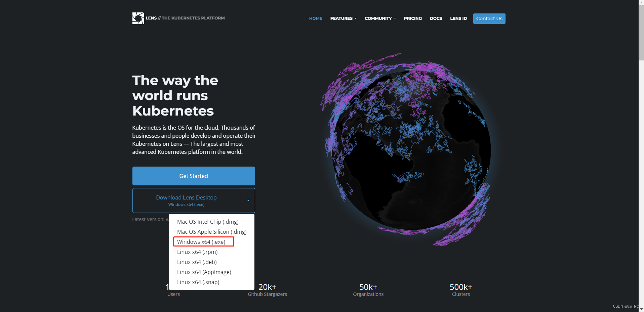Click the Get Started button
Viewport: 644px width, 312px height.
pos(194,176)
